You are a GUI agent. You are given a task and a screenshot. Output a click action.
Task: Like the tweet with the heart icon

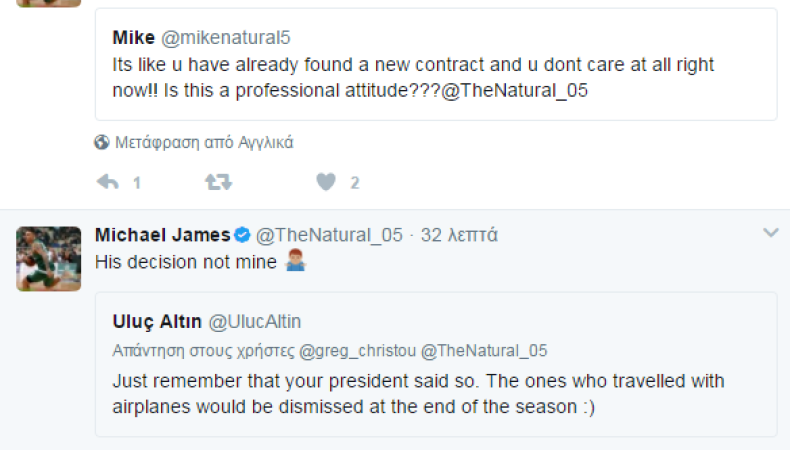(x=325, y=182)
